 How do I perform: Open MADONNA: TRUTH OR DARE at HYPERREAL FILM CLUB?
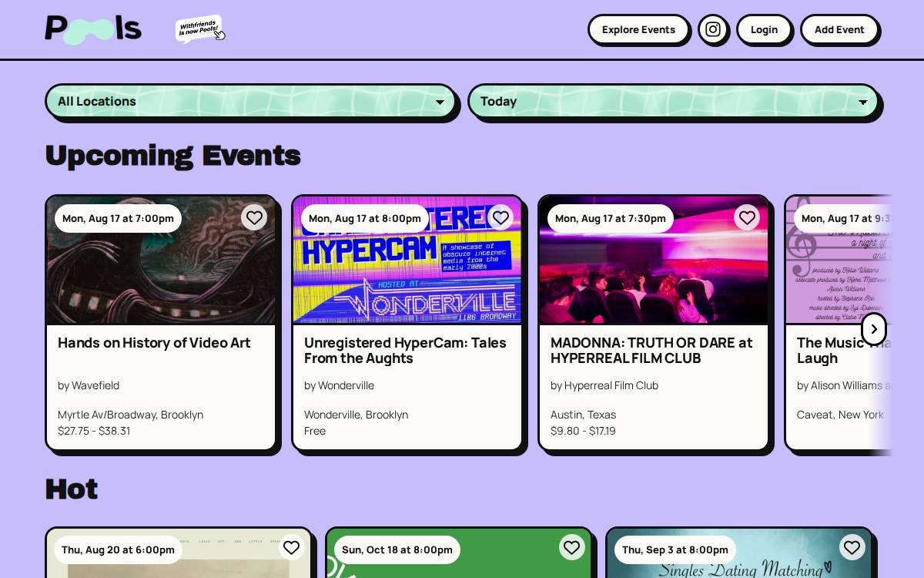tap(651, 351)
